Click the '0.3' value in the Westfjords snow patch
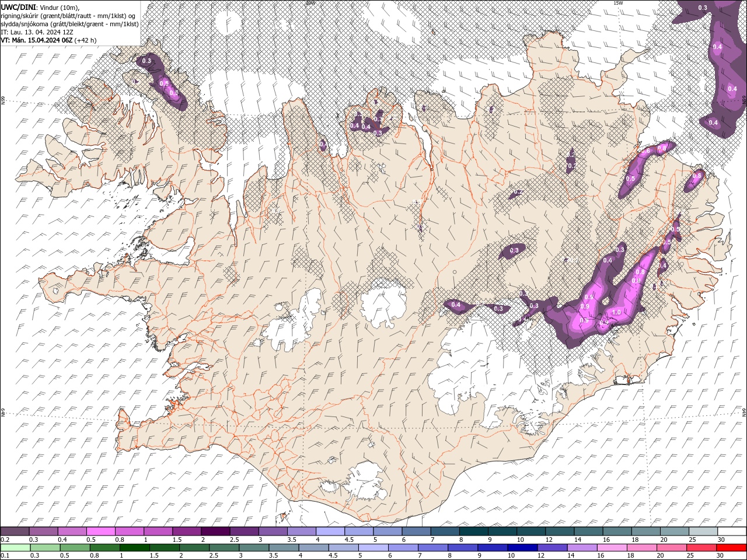Image resolution: width=747 pixels, height=560 pixels. click(x=146, y=61)
